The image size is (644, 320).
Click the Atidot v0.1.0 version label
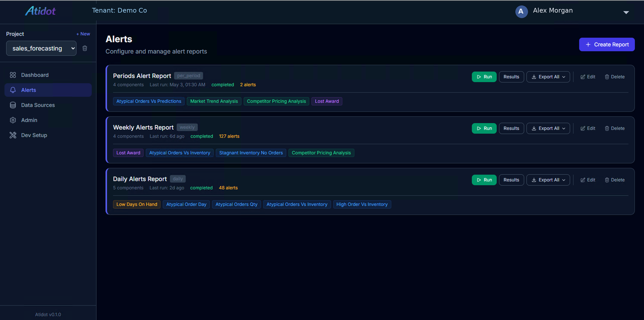[x=48, y=315]
